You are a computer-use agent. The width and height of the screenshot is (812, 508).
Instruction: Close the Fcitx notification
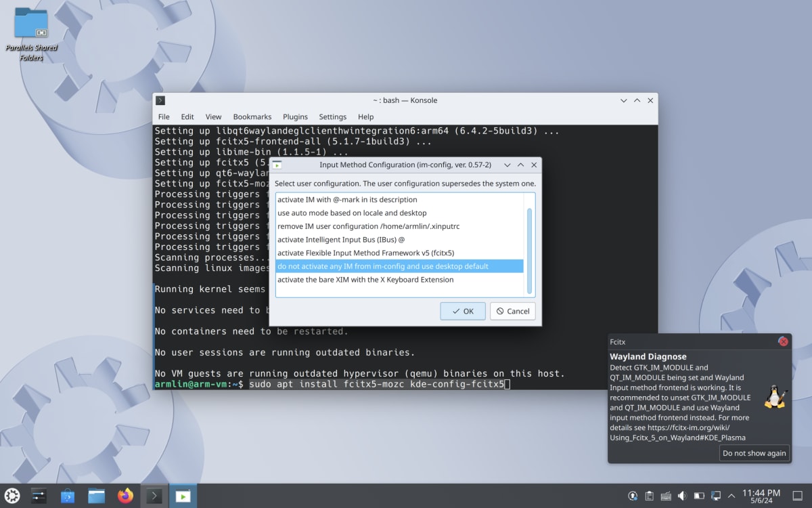tap(784, 341)
